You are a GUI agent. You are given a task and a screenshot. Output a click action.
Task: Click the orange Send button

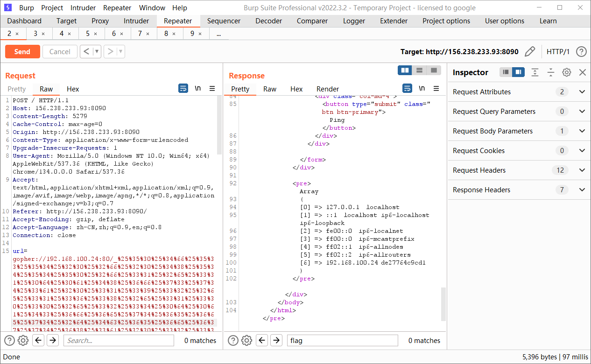(x=22, y=51)
